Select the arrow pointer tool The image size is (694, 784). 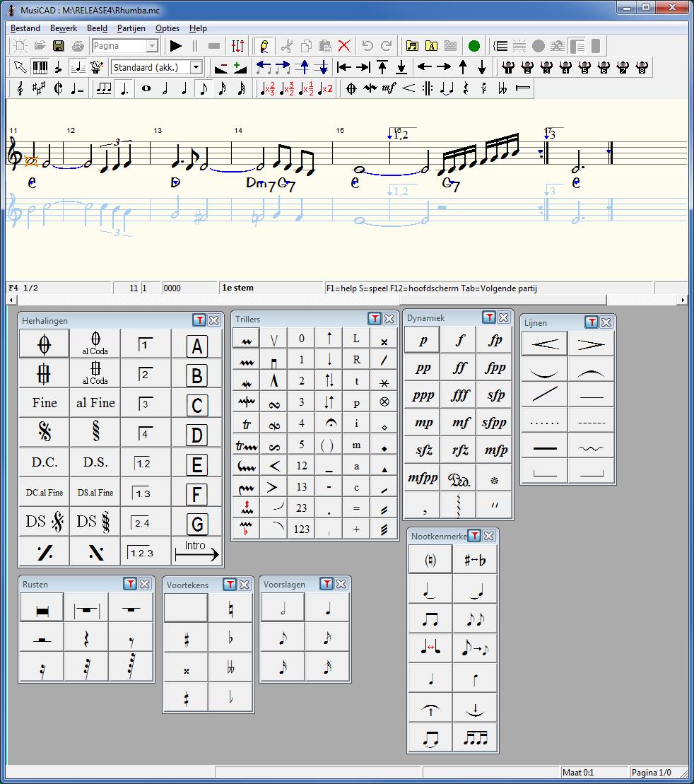pyautogui.click(x=20, y=67)
